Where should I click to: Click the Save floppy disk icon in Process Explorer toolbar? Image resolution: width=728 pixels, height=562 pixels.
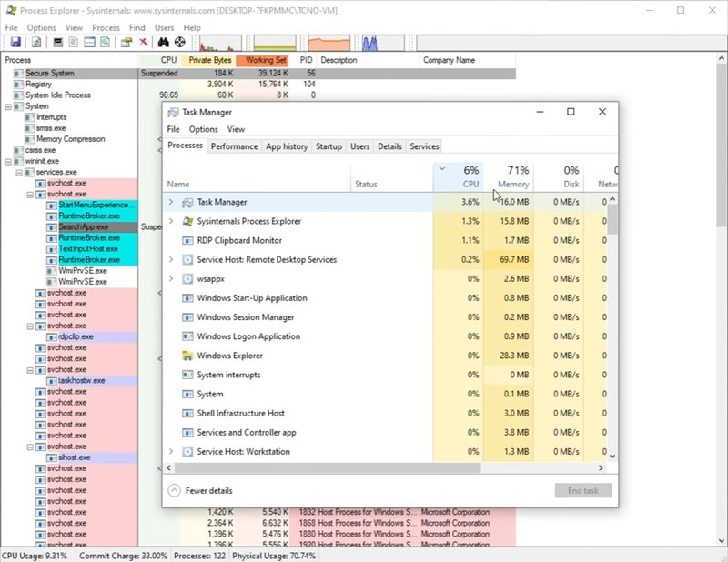tap(15, 42)
